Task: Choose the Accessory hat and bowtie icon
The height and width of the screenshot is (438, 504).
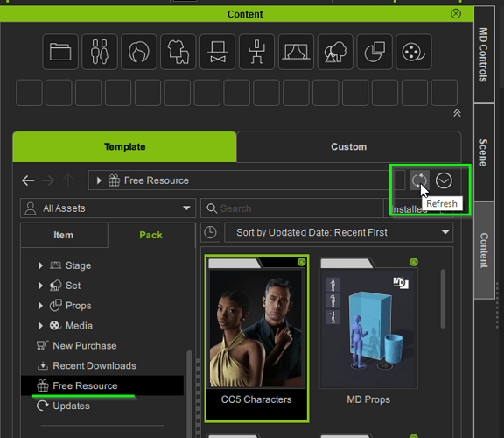Action: click(218, 52)
